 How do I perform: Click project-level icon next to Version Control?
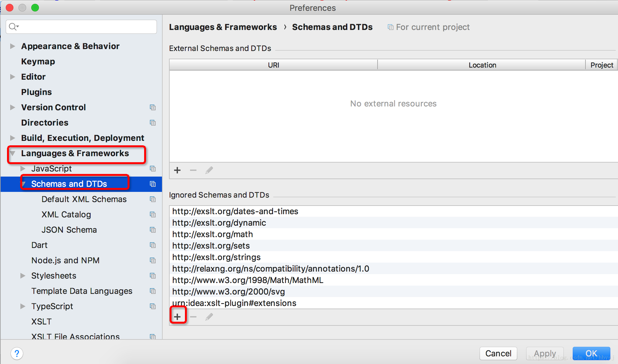(153, 107)
